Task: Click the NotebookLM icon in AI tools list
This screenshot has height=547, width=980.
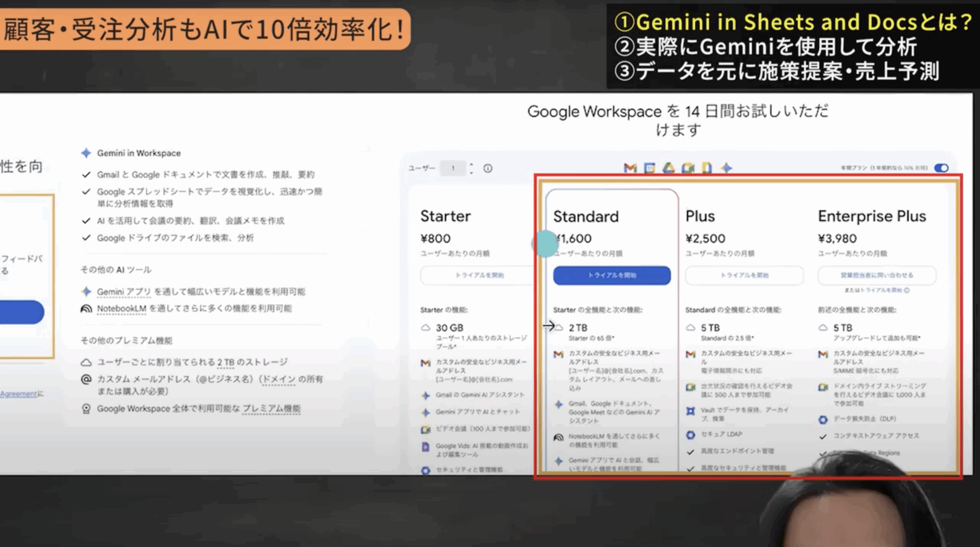Action: coord(87,309)
